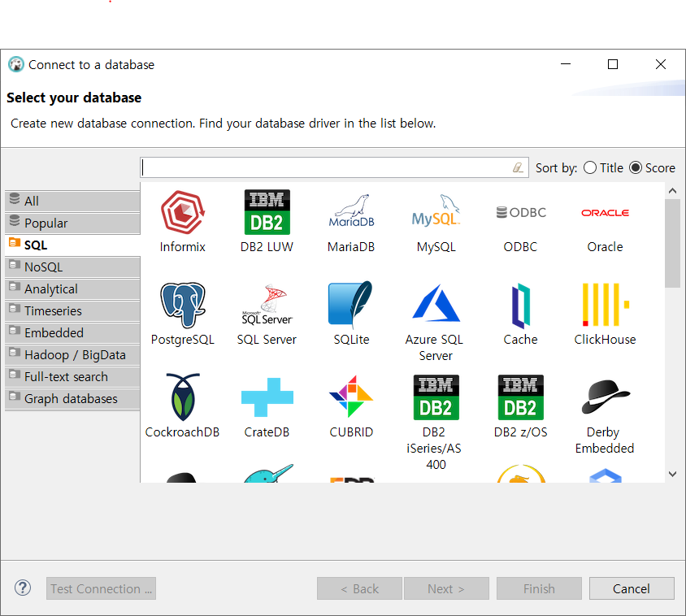Click the scroll up arrow of driver list
The image size is (686, 616).
672,191
